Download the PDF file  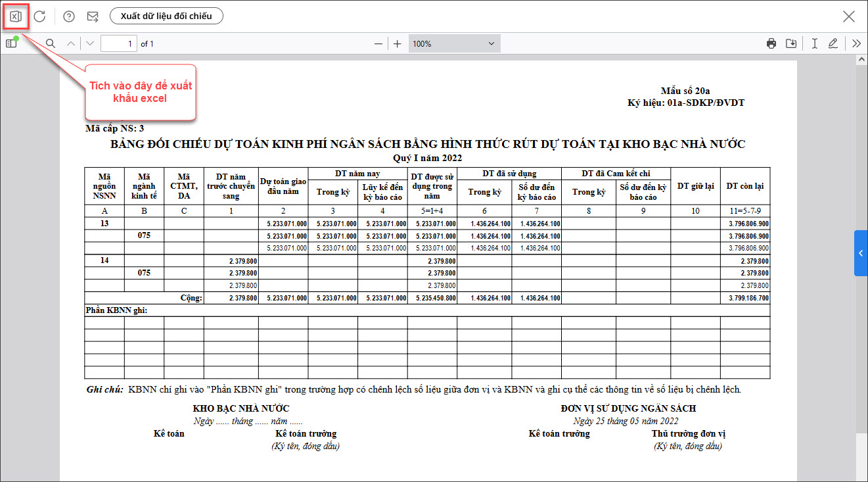tap(791, 43)
